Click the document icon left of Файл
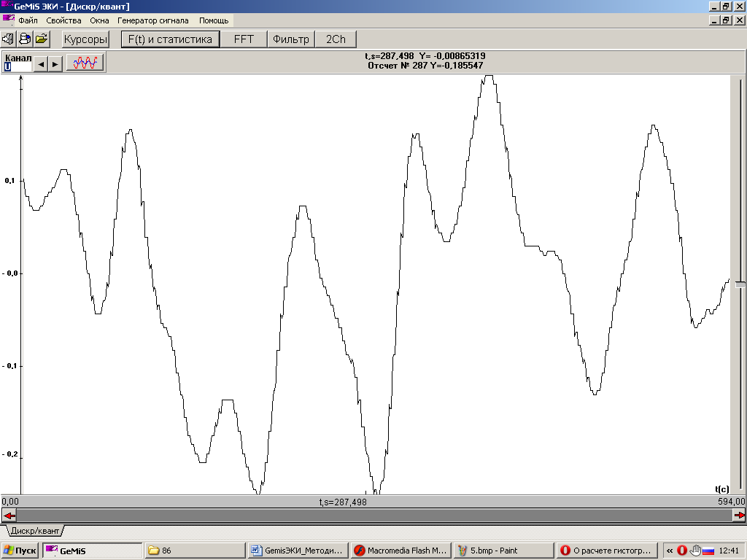The image size is (747, 560). (9, 20)
